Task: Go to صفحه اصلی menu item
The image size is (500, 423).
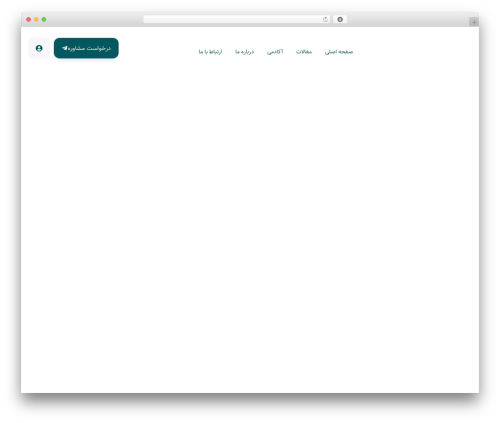Action: [x=339, y=52]
